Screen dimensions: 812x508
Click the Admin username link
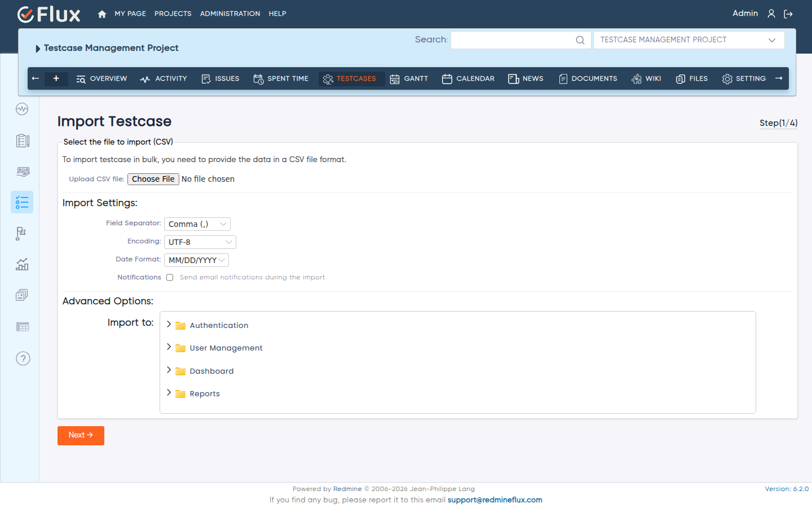pyautogui.click(x=745, y=14)
